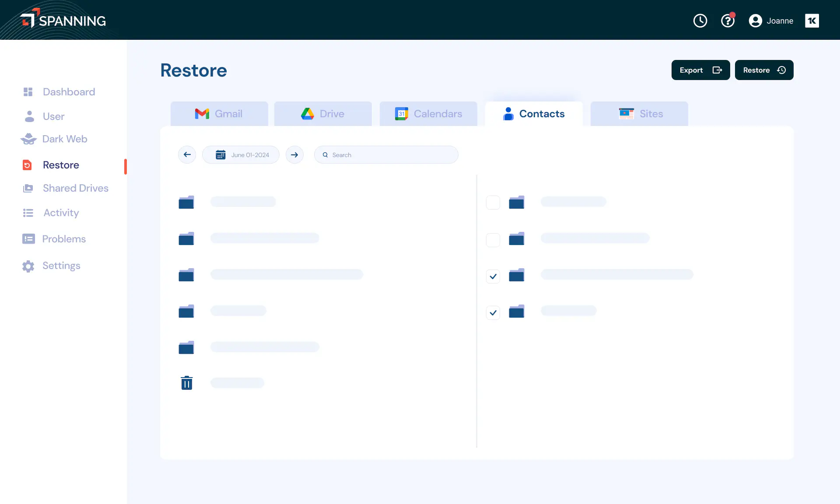Switch to the Gmail tab
The height and width of the screenshot is (504, 840).
pos(218,113)
